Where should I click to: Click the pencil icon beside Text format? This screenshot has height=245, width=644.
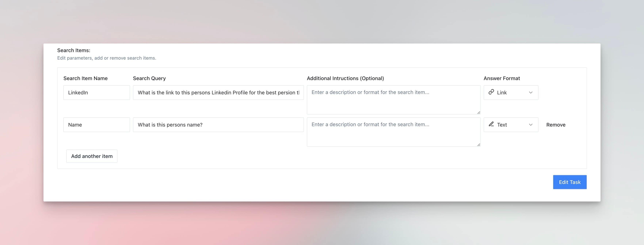(x=491, y=124)
